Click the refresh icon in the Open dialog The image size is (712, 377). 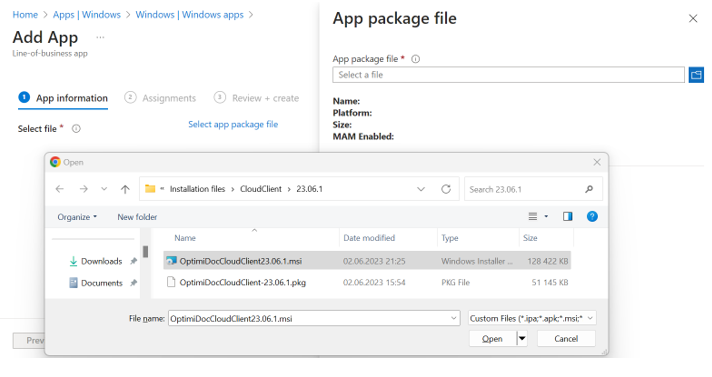point(446,189)
